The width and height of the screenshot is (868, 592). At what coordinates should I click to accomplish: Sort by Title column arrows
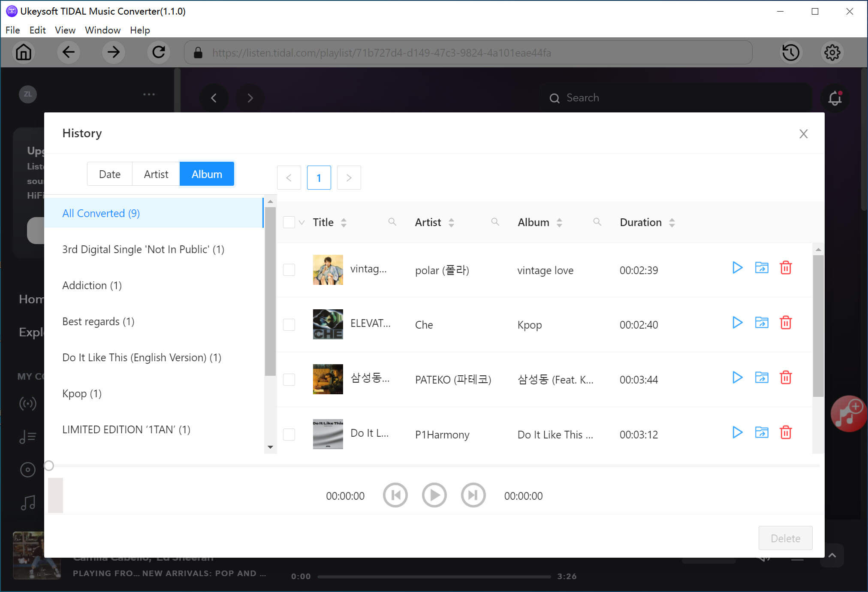click(344, 222)
